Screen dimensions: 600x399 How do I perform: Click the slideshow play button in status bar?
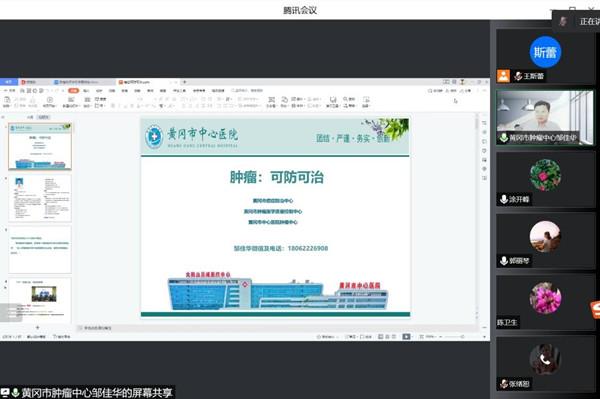(x=406, y=337)
